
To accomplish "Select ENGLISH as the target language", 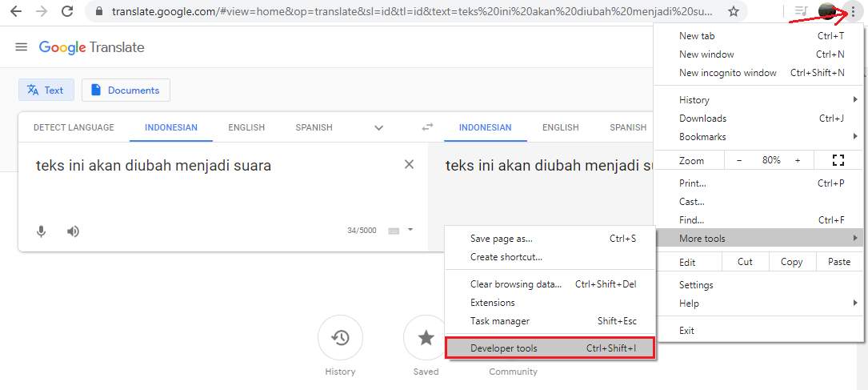I will point(561,127).
